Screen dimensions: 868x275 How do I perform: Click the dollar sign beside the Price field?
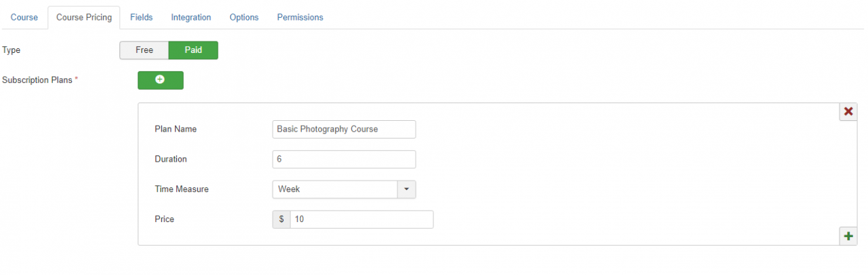tap(281, 219)
